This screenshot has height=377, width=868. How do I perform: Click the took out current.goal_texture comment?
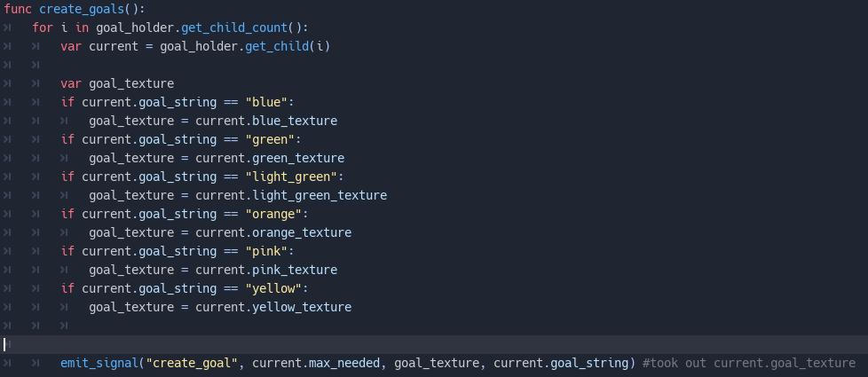pos(749,363)
